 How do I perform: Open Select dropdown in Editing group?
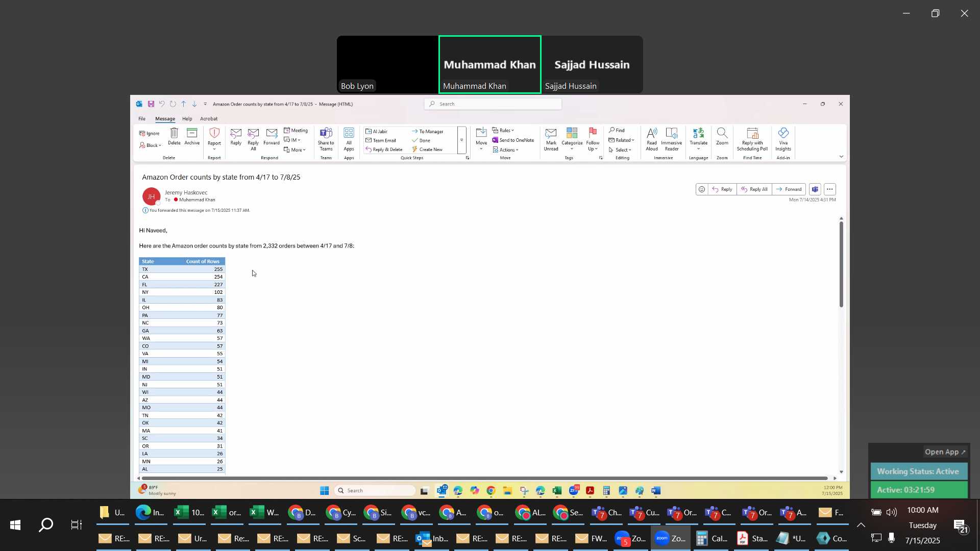click(x=620, y=150)
